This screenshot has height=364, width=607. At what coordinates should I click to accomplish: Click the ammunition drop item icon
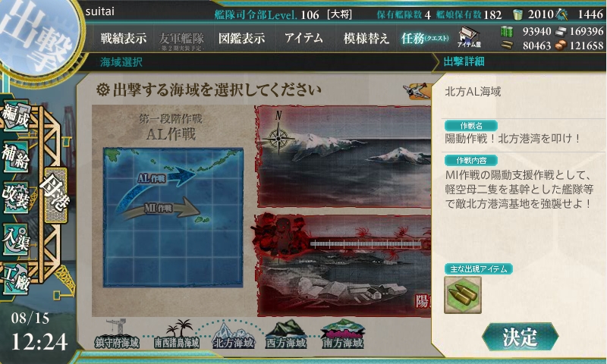tap(463, 295)
